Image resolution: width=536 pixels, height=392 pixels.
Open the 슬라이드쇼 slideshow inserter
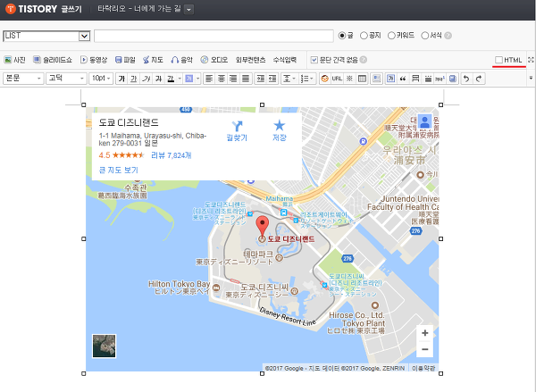[53, 60]
